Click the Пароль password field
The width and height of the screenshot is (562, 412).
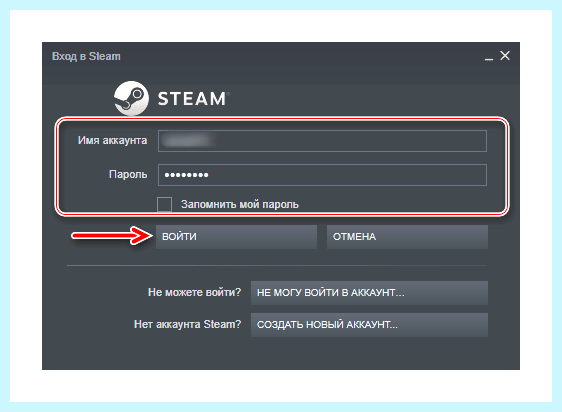click(x=322, y=175)
